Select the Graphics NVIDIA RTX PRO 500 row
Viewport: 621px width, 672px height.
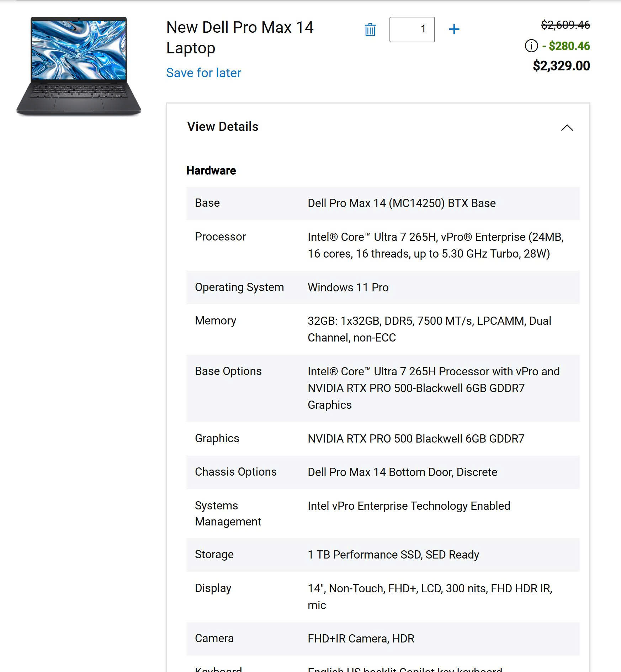pyautogui.click(x=383, y=439)
